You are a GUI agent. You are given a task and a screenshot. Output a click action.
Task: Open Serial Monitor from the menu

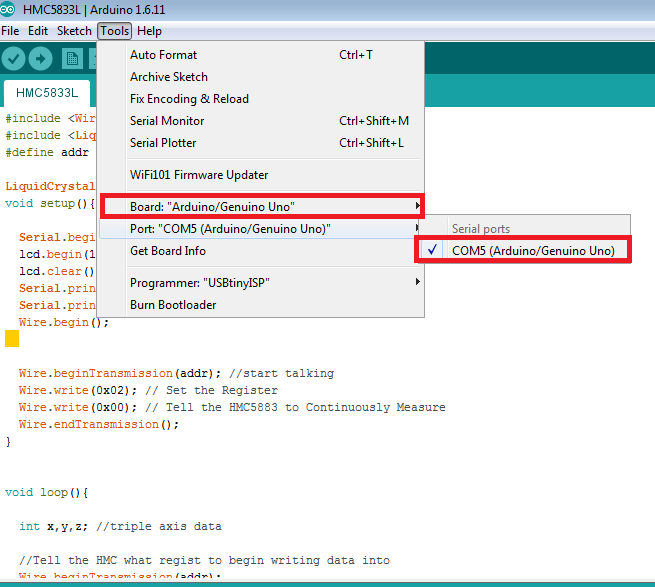261,121
